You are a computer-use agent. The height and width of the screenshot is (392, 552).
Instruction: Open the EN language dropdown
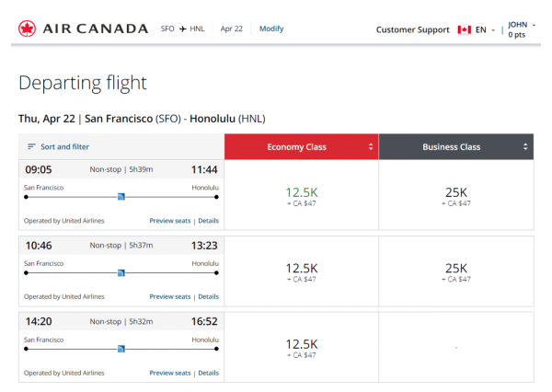[484, 29]
